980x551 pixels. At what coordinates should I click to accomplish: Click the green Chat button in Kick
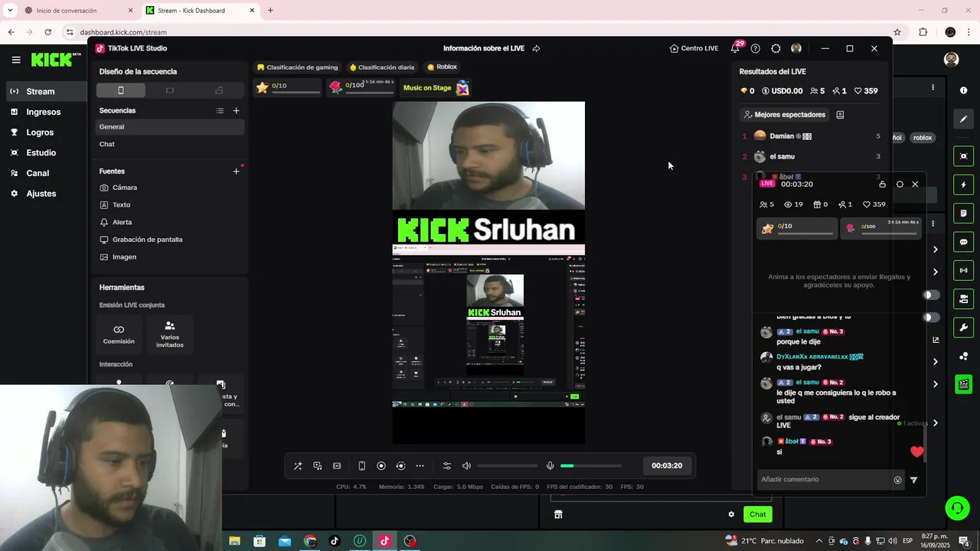pos(757,514)
